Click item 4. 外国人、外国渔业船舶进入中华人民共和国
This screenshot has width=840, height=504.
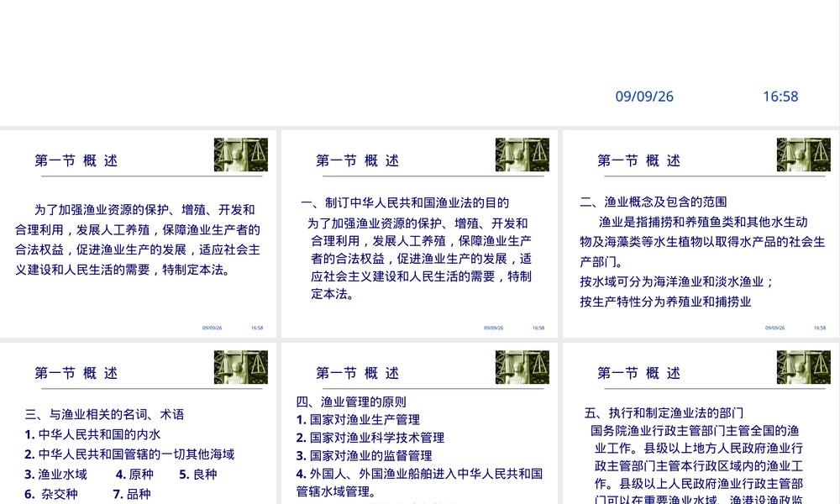(x=419, y=474)
